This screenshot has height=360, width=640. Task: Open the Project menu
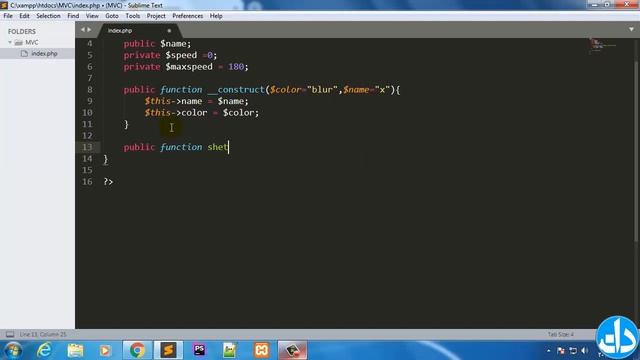tap(156, 16)
